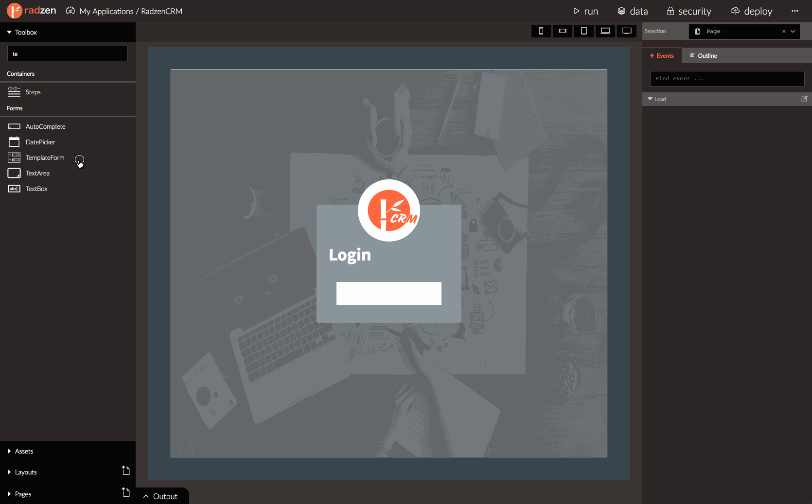Open the applications dashboard gauge icon
The width and height of the screenshot is (812, 504).
pyautogui.click(x=71, y=11)
